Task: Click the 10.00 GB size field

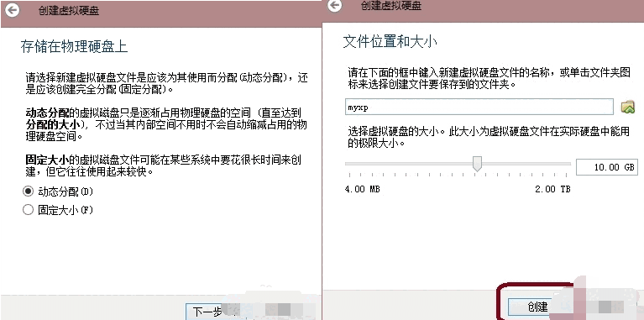Action: (607, 167)
